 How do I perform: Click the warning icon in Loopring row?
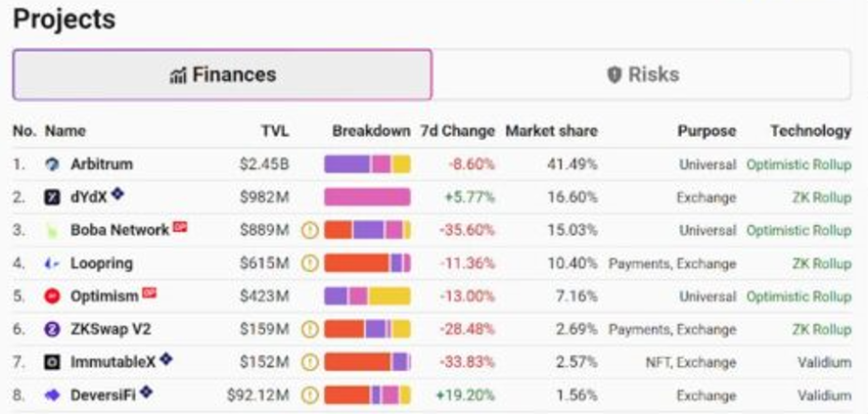click(310, 263)
